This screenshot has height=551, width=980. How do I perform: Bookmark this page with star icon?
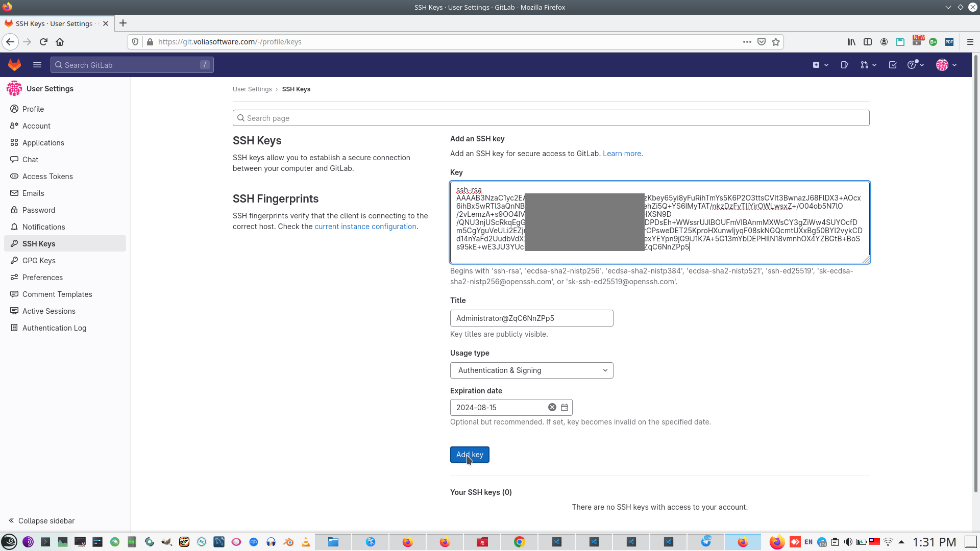pyautogui.click(x=776, y=42)
